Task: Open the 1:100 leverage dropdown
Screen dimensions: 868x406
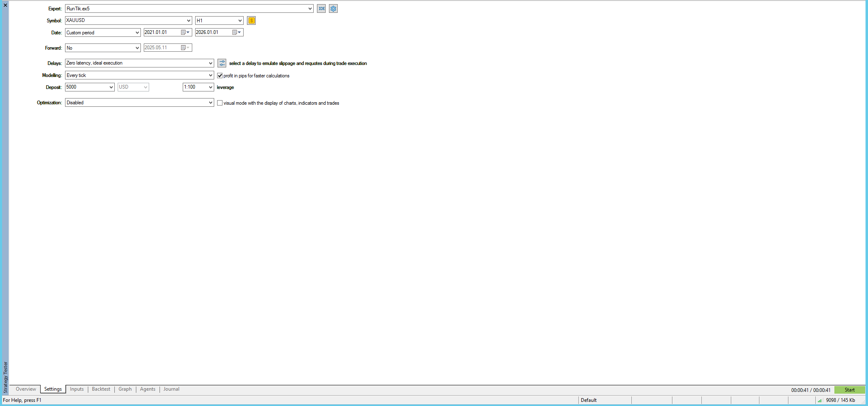Action: click(x=210, y=87)
